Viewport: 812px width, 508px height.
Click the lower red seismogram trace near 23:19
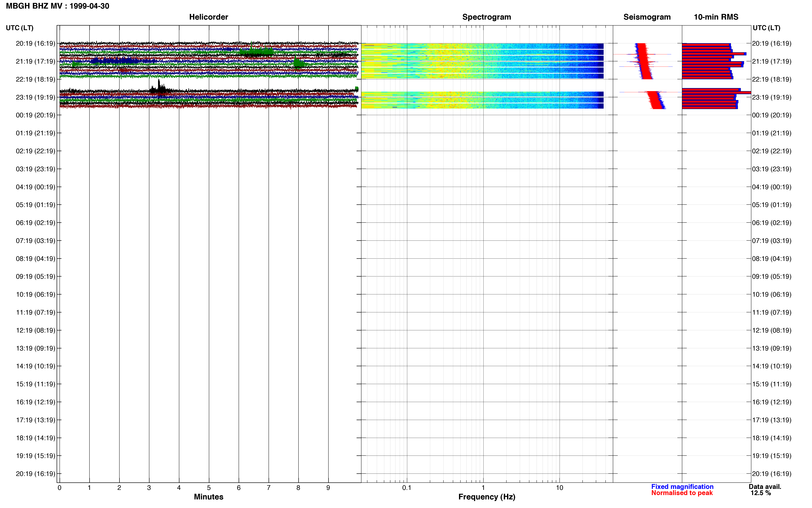tap(656, 100)
